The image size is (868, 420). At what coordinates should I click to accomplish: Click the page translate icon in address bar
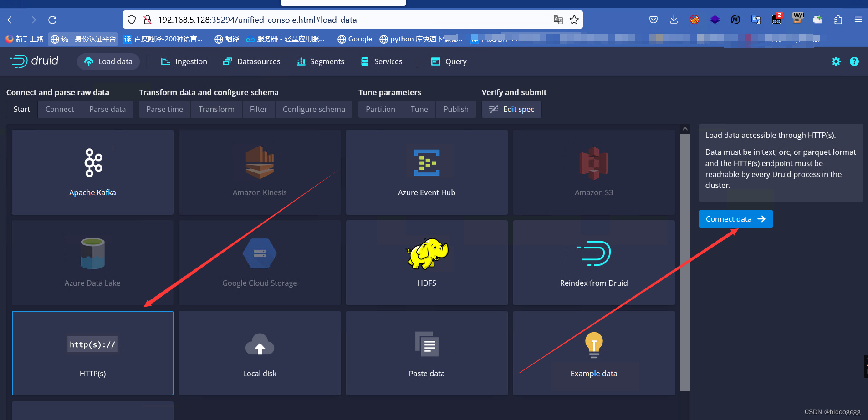pyautogui.click(x=558, y=20)
